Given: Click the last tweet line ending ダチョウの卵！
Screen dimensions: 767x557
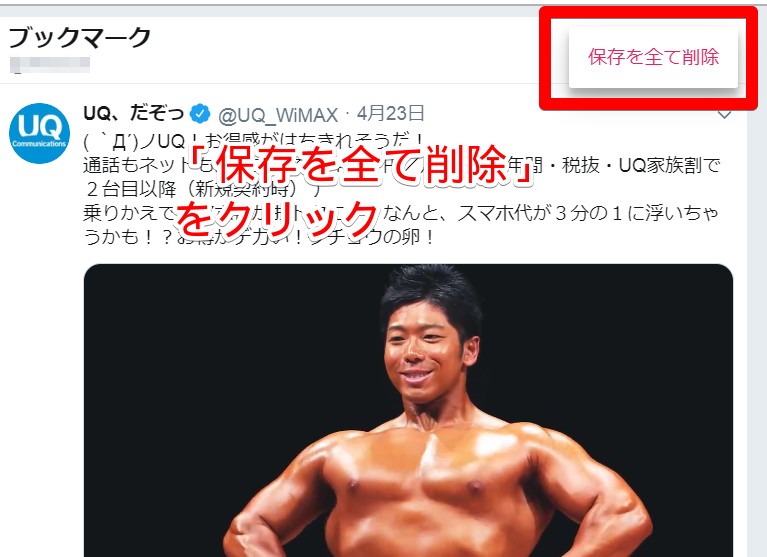Looking at the screenshot, I should 259,238.
